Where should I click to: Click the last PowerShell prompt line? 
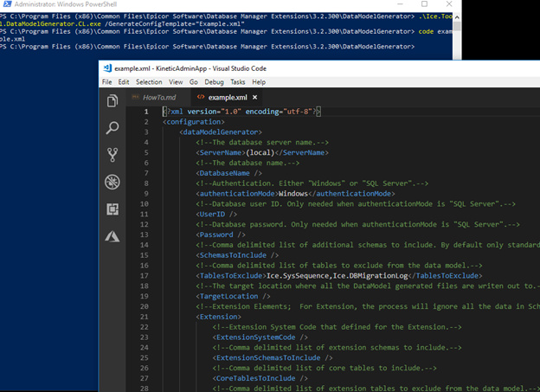(x=208, y=47)
